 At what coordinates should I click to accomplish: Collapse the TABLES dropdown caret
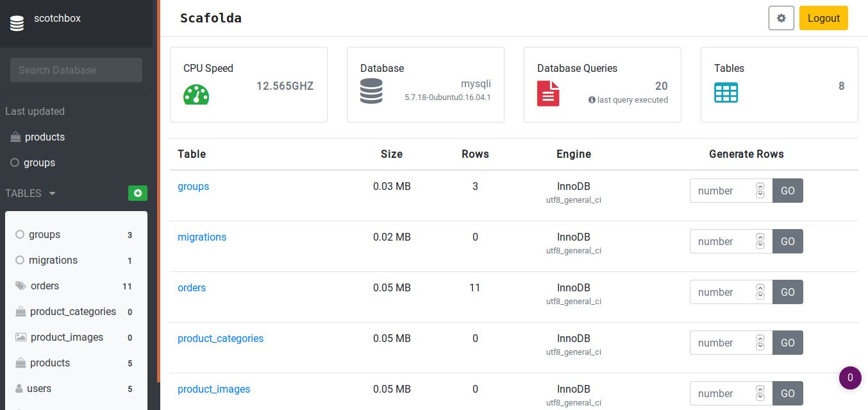tap(53, 193)
